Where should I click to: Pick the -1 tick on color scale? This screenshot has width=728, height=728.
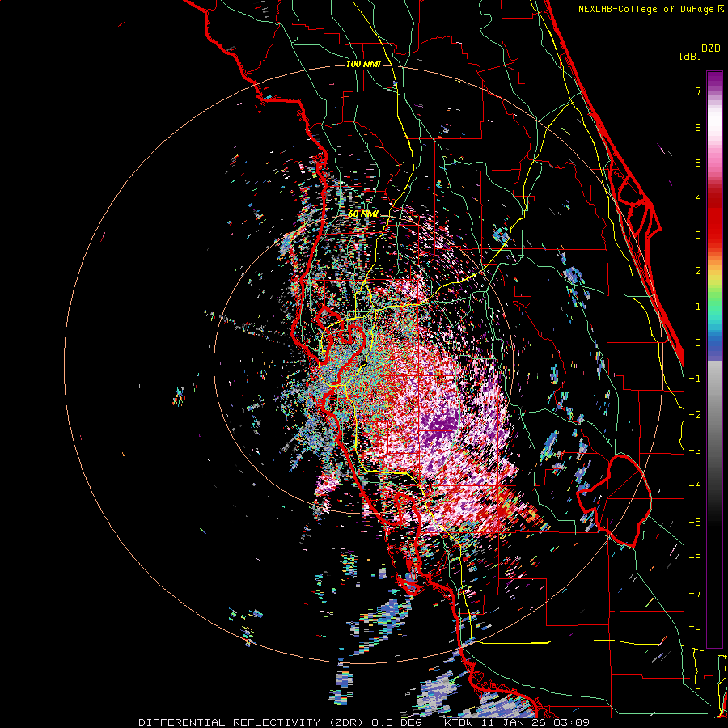coord(695,379)
